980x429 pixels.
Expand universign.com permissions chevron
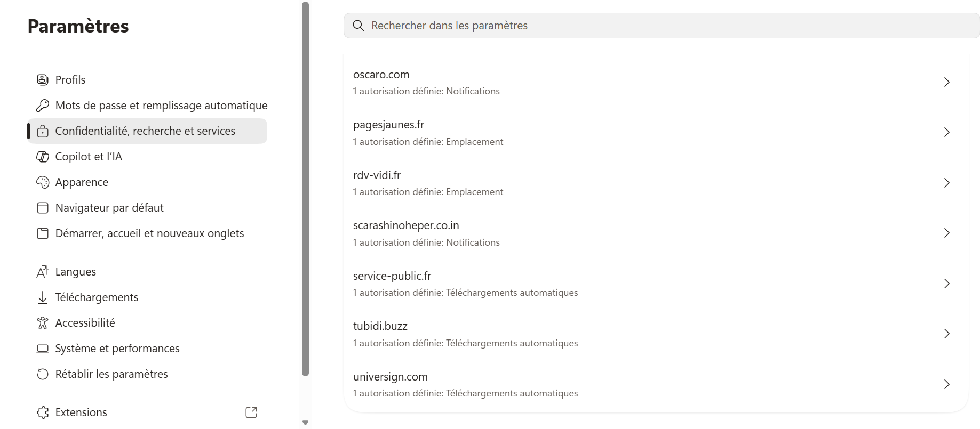[947, 384]
